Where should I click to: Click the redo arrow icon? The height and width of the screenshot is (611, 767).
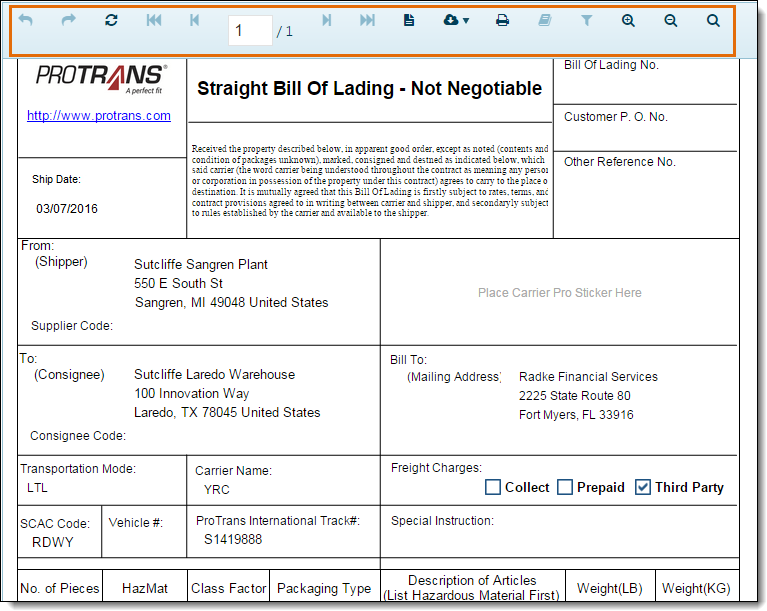tap(68, 20)
